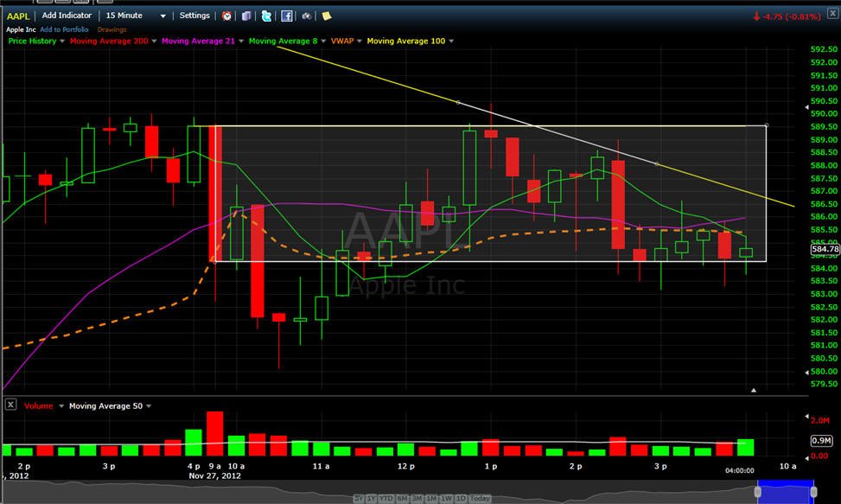Select the 1W time range
Image resolution: width=841 pixels, height=504 pixels.
click(x=446, y=498)
